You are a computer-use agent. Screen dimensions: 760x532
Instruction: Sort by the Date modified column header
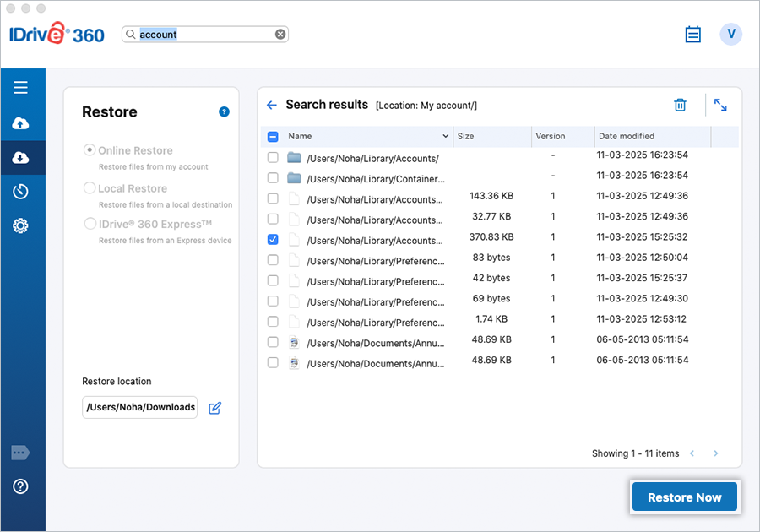626,136
